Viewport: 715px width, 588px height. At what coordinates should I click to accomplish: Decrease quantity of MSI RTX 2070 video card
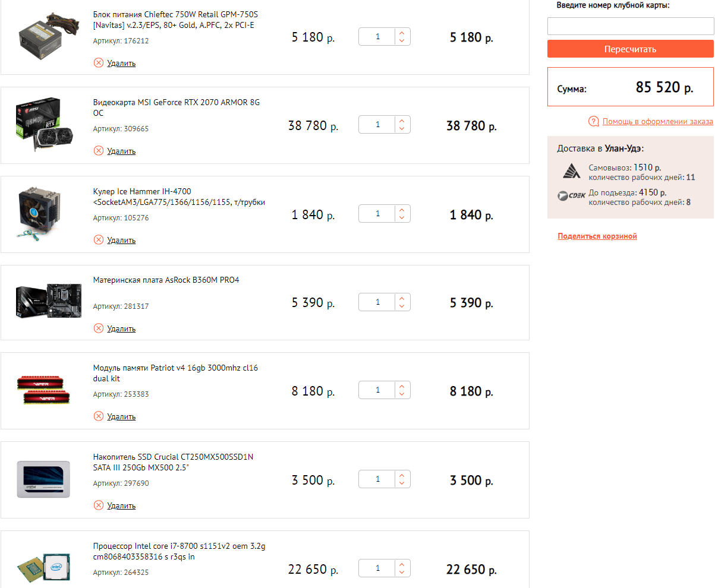(402, 129)
